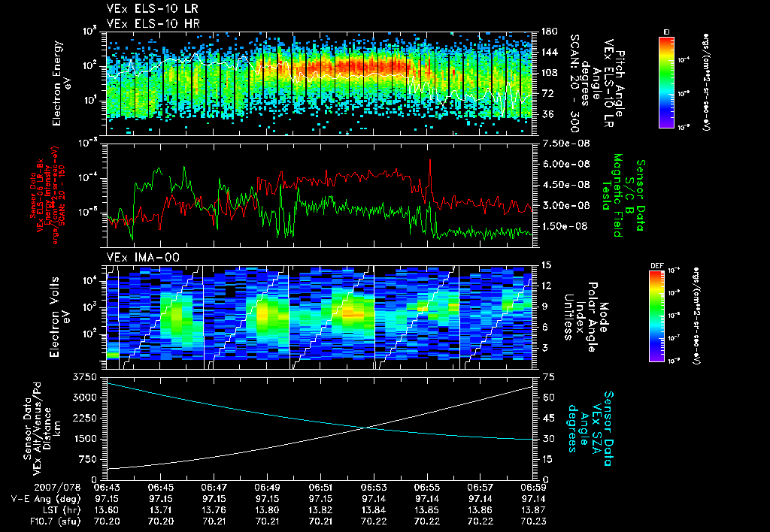Click the "Pitch Angle" right axis title
This screenshot has width=770, height=532.
(x=620, y=83)
